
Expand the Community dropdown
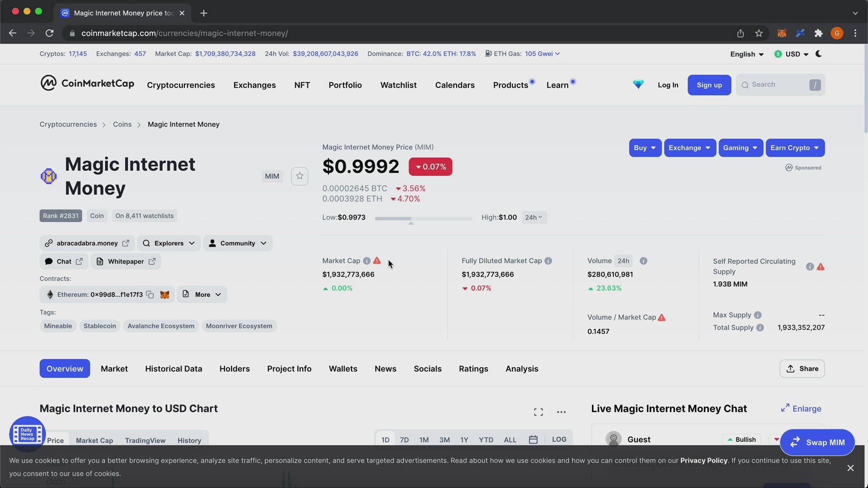pyautogui.click(x=238, y=243)
